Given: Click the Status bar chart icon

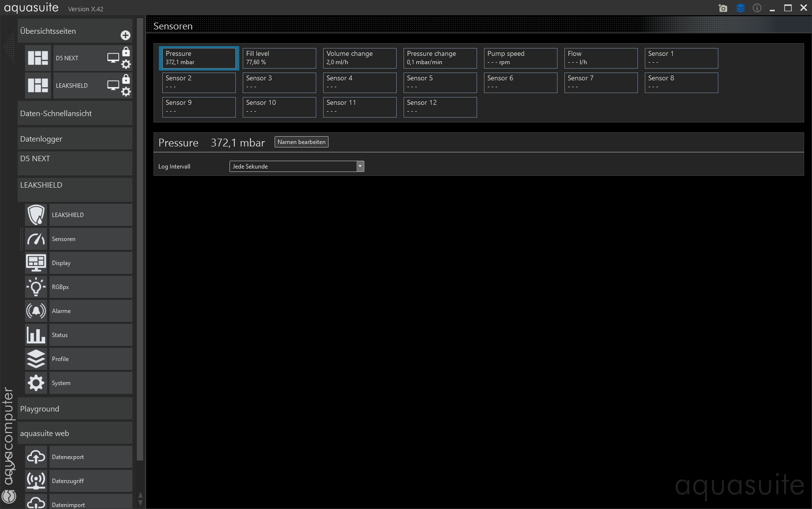Looking at the screenshot, I should click(36, 335).
